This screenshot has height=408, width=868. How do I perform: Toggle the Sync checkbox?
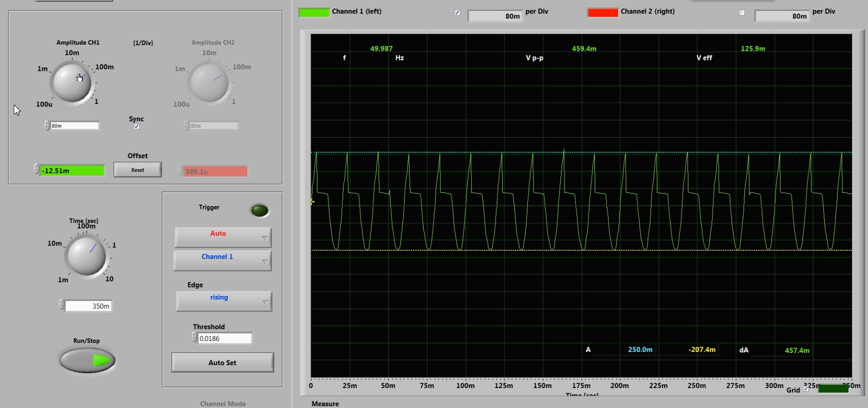click(x=137, y=127)
